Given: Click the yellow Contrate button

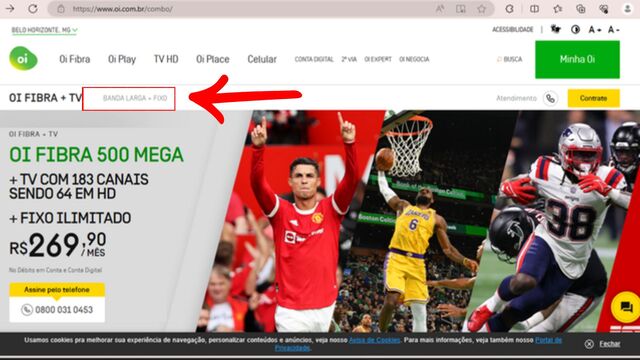Looking at the screenshot, I should coord(593,98).
